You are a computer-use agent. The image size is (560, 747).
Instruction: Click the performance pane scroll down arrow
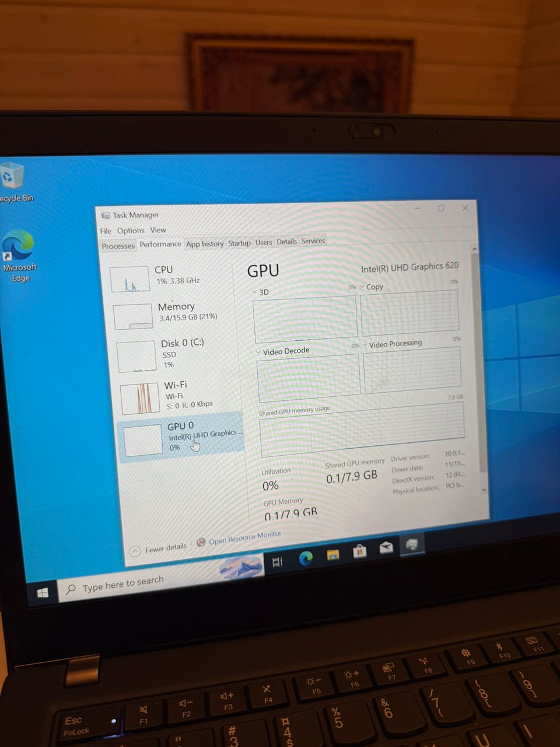click(483, 490)
